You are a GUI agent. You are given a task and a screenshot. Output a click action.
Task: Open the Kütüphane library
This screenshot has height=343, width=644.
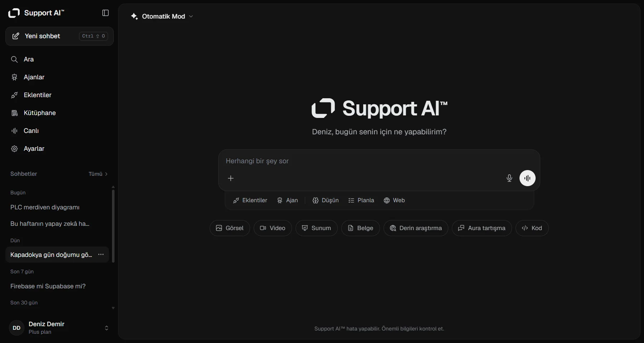tap(59, 113)
